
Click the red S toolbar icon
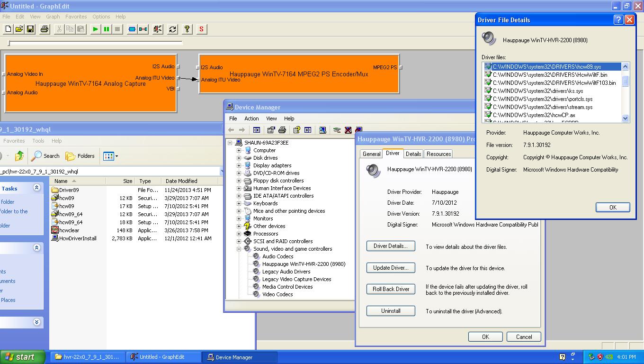coord(201,29)
